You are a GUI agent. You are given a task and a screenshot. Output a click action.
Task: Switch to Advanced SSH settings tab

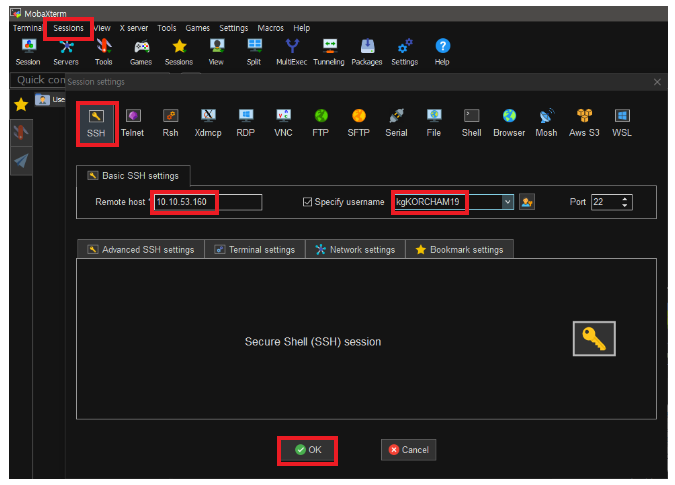coord(141,250)
